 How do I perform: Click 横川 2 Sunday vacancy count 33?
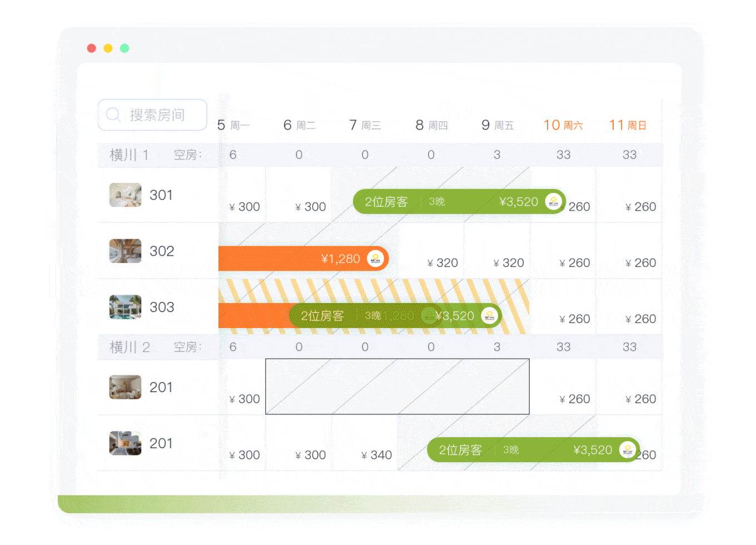tap(630, 347)
